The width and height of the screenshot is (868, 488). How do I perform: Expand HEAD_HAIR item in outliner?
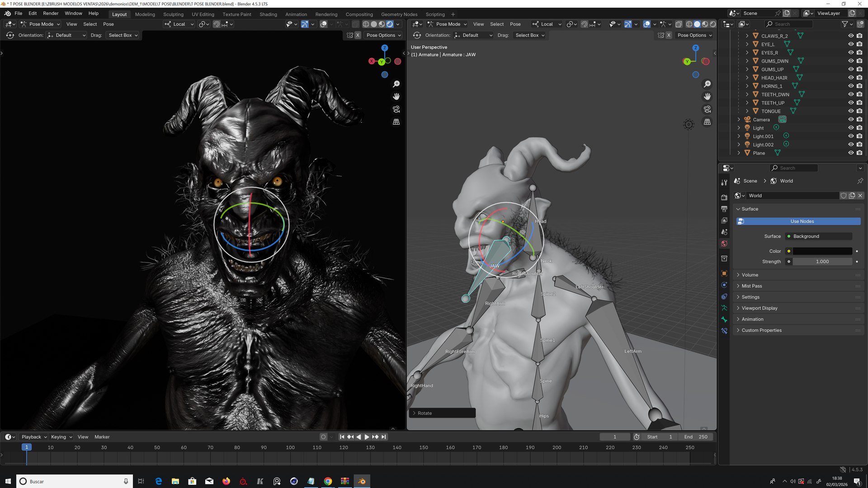tap(747, 78)
